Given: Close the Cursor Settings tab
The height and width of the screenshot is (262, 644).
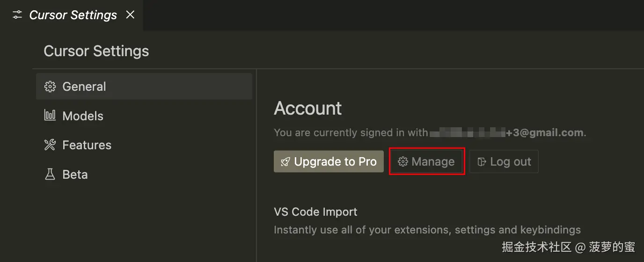Looking at the screenshot, I should pos(130,15).
